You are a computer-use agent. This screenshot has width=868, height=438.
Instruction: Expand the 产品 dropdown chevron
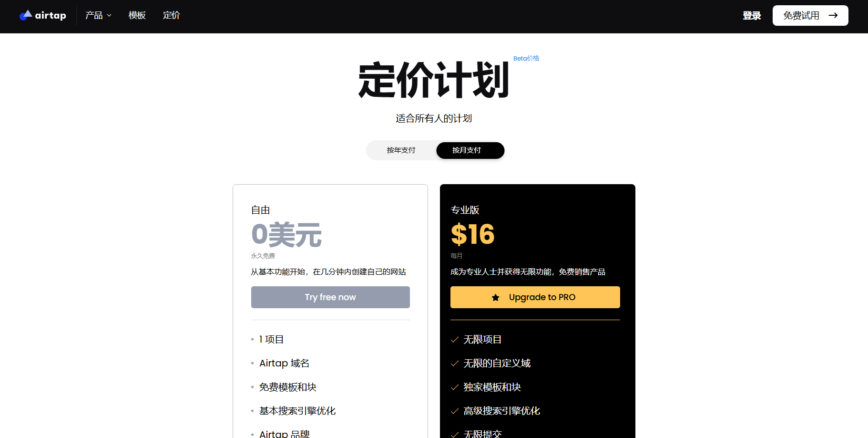[109, 16]
